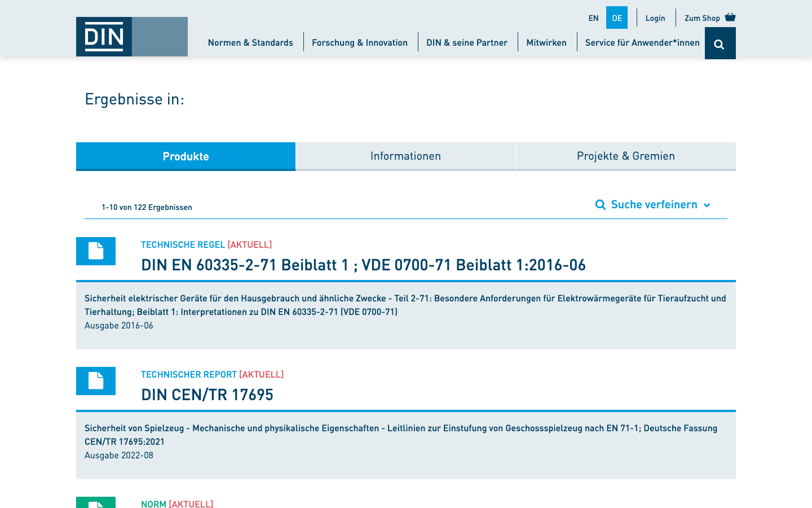Open Forschung & Innovation menu

coord(360,42)
